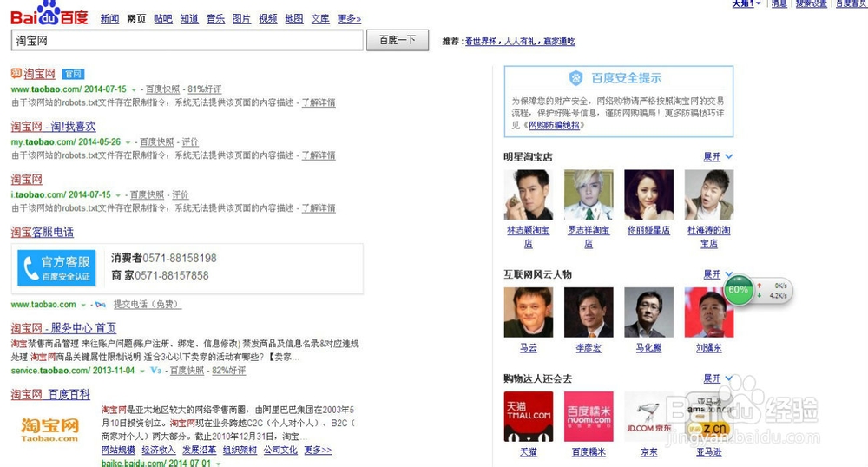Open the 发展沿革 baike sub-link
The height and width of the screenshot is (467, 868).
click(x=200, y=450)
